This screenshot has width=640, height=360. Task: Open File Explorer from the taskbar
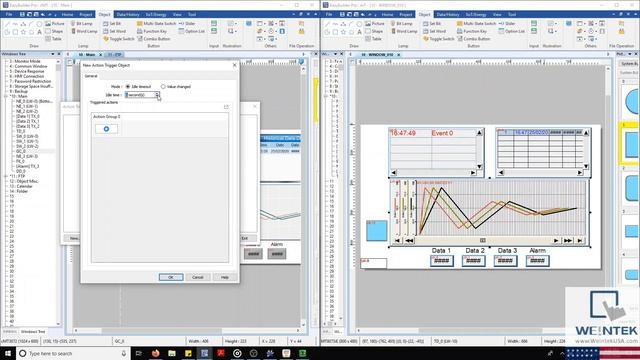tap(172, 353)
